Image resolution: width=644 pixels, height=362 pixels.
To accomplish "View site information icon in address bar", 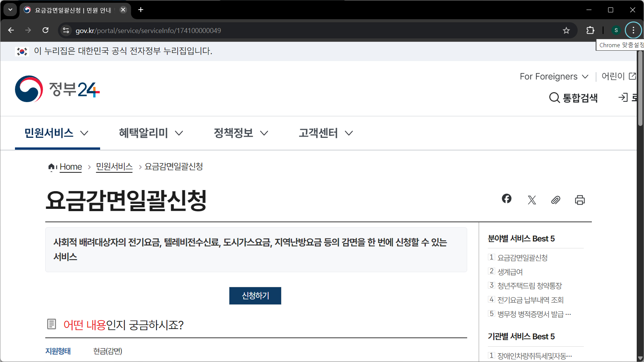I will [66, 31].
